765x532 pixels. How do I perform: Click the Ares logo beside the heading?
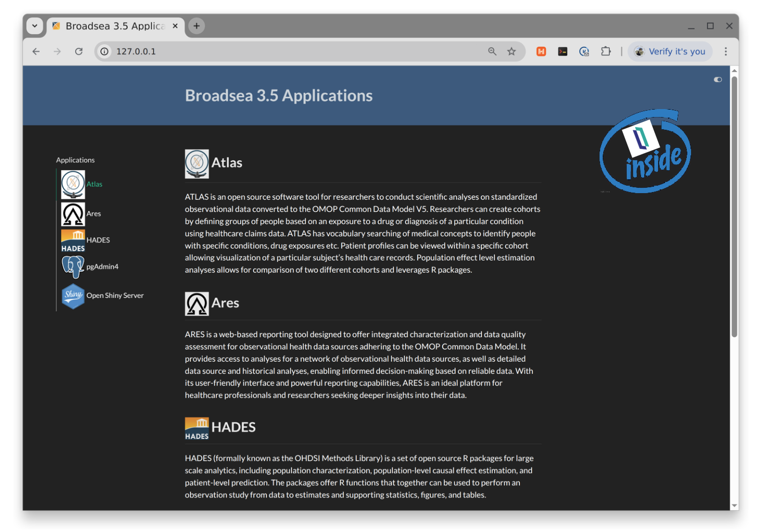(x=197, y=303)
